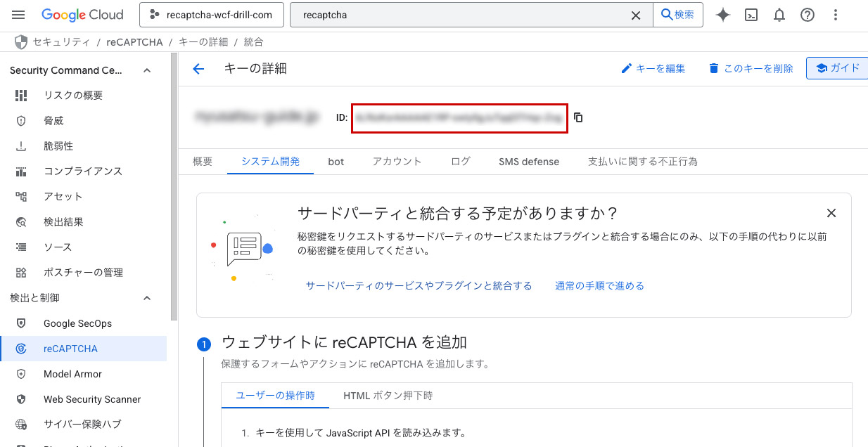
Task: Open サイバー保険ハブ in the sidebar
Action: [x=84, y=425]
